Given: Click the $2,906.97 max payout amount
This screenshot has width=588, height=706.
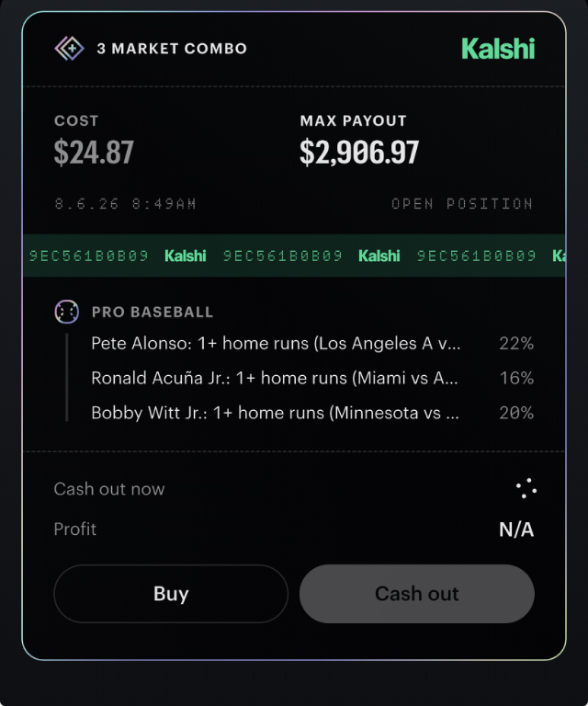Looking at the screenshot, I should click(x=359, y=153).
